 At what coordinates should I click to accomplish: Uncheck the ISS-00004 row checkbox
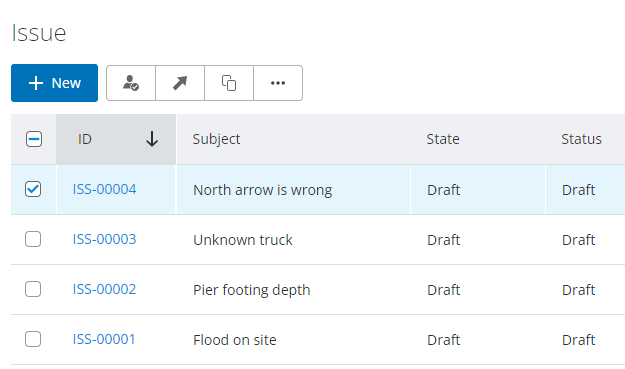[x=33, y=189]
